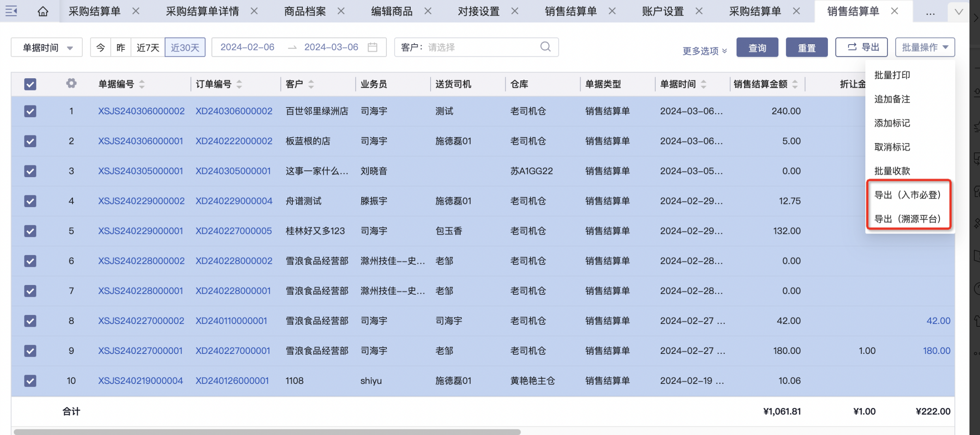Click the customer search magnifier icon
This screenshot has width=980, height=435.
pos(545,47)
